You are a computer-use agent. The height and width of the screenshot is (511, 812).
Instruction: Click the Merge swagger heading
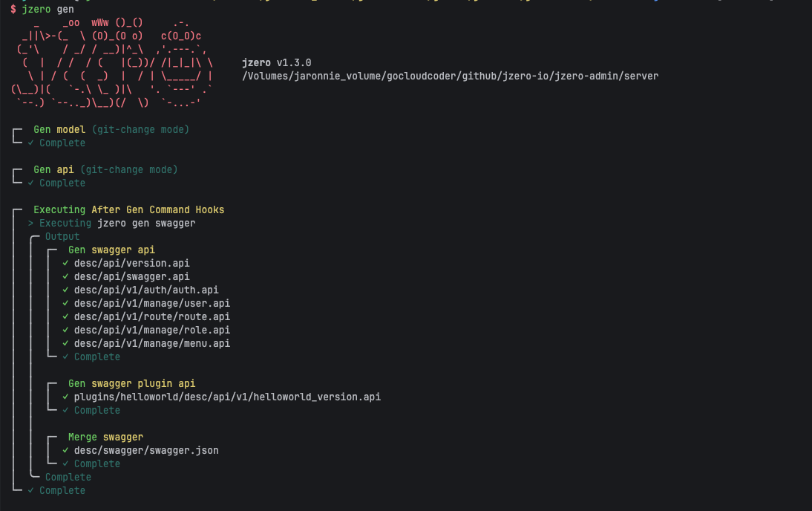click(x=105, y=437)
